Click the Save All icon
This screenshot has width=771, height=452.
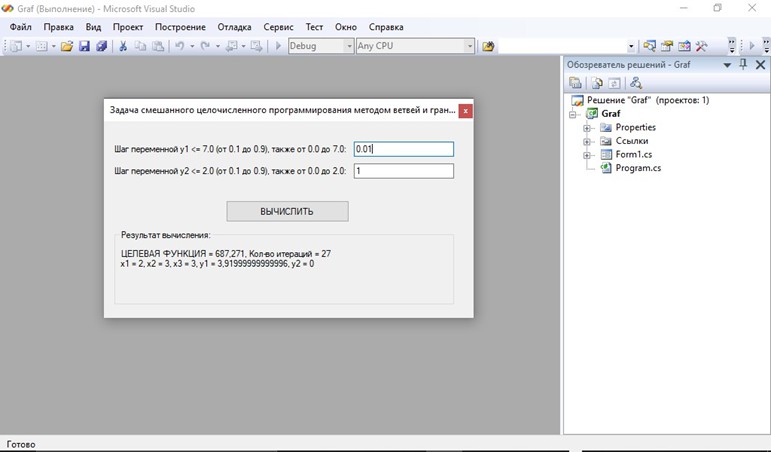(x=102, y=46)
